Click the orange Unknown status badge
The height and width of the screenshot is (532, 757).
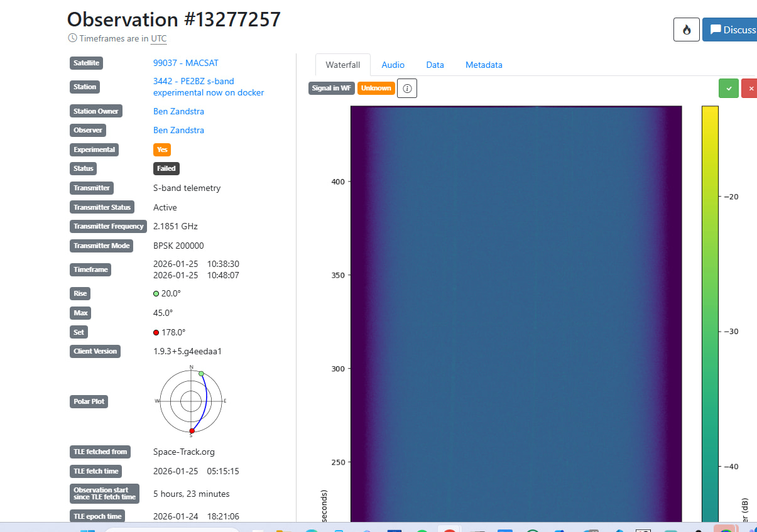click(376, 89)
